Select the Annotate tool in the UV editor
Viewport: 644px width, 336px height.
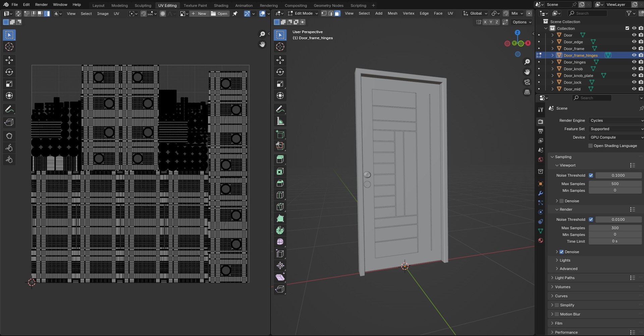(x=9, y=109)
